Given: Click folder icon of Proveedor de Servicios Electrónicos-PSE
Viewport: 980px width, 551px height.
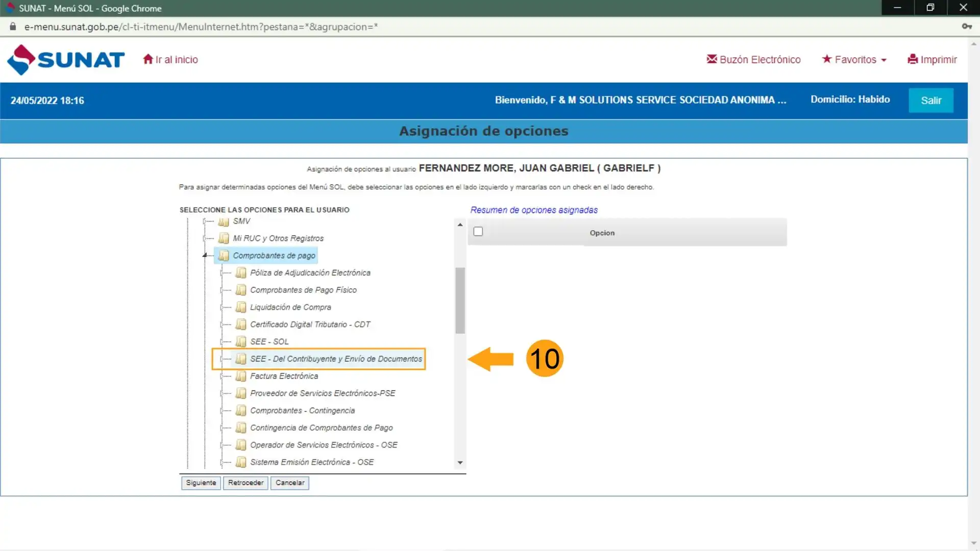Looking at the screenshot, I should pos(241,393).
